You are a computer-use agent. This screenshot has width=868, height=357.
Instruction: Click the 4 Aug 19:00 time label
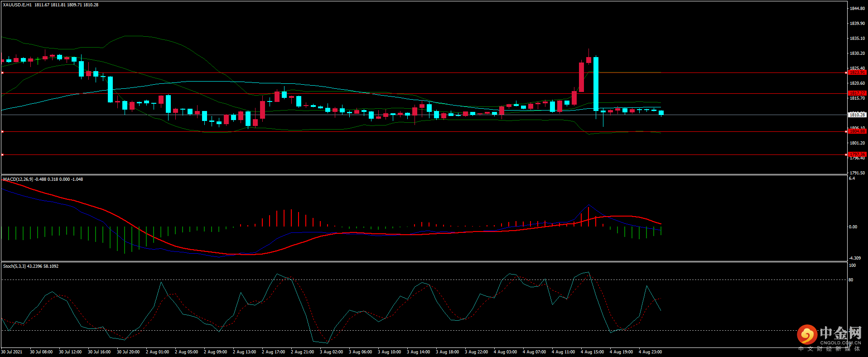click(621, 352)
